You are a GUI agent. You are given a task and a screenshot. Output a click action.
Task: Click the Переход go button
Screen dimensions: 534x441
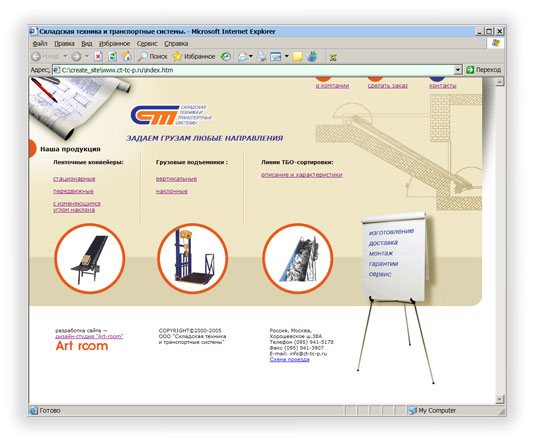[483, 70]
